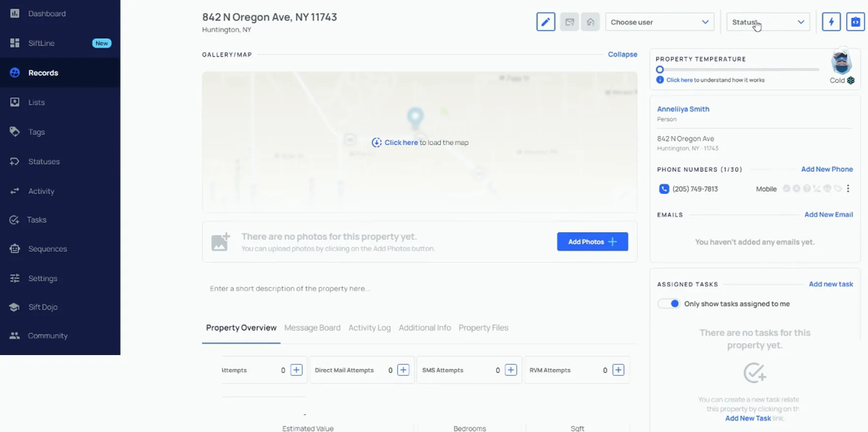The height and width of the screenshot is (432, 868).
Task: Open Anneliiya Smith owner profile link
Action: pos(683,109)
